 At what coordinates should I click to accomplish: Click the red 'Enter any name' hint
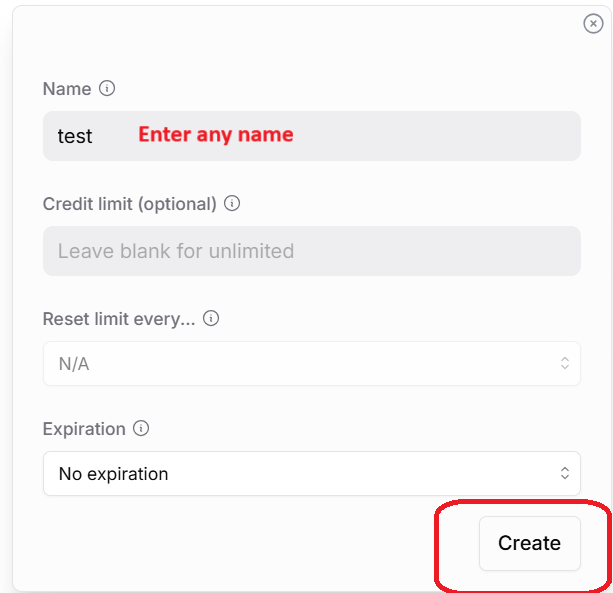click(215, 134)
